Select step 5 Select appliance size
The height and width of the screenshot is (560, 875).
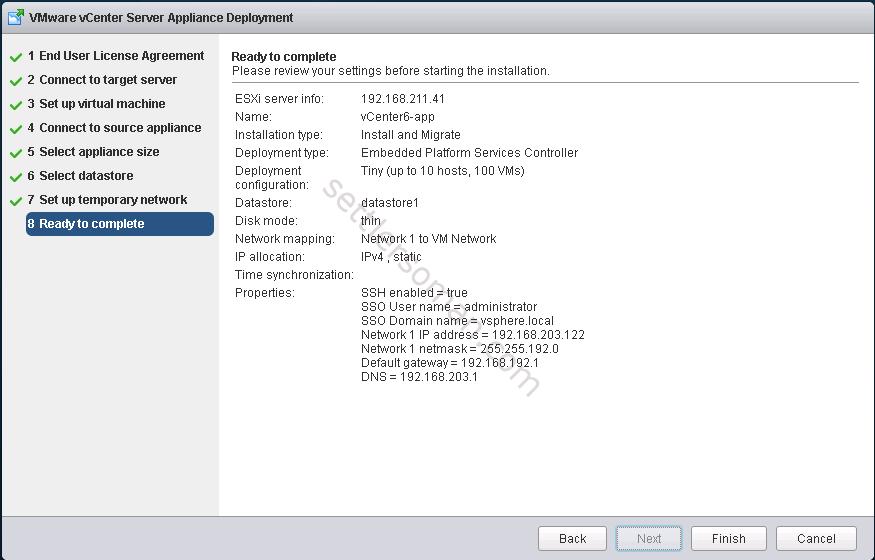point(93,152)
